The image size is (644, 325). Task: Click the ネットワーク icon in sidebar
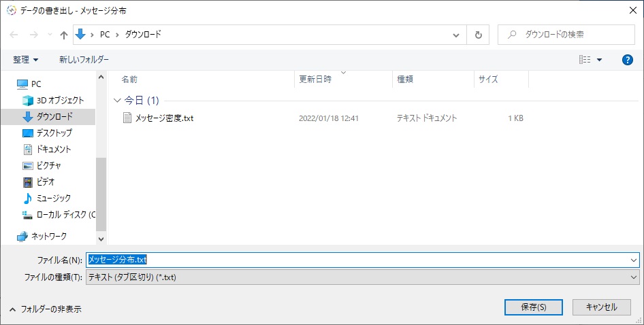[22, 237]
